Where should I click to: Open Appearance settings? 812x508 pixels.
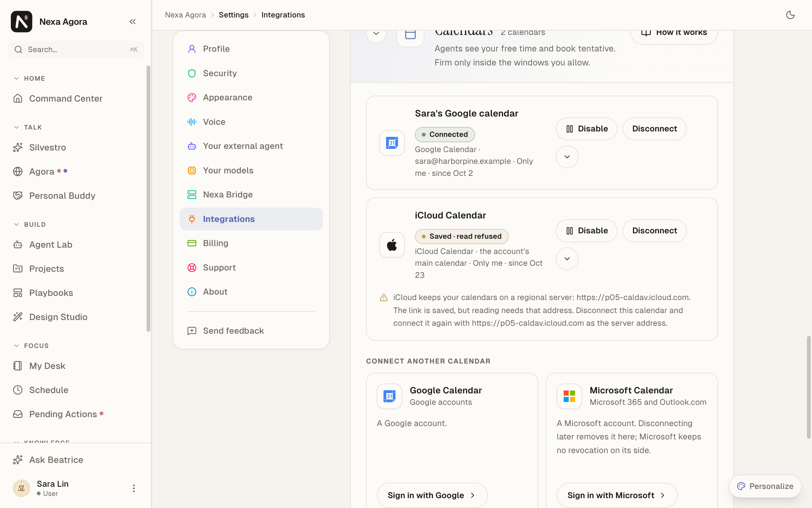coord(251,97)
